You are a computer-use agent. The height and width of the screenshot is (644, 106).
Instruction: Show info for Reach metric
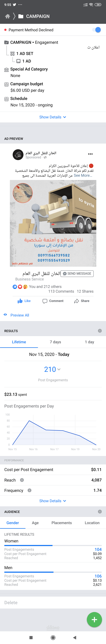pyautogui.click(x=22, y=480)
